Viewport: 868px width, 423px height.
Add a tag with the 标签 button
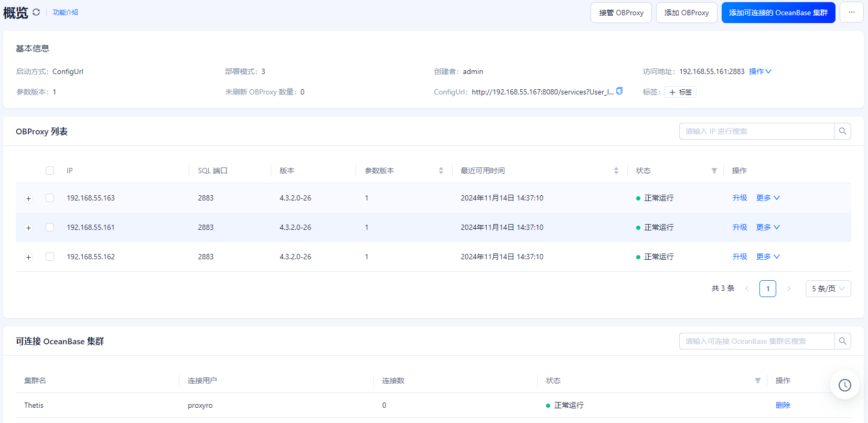(680, 92)
